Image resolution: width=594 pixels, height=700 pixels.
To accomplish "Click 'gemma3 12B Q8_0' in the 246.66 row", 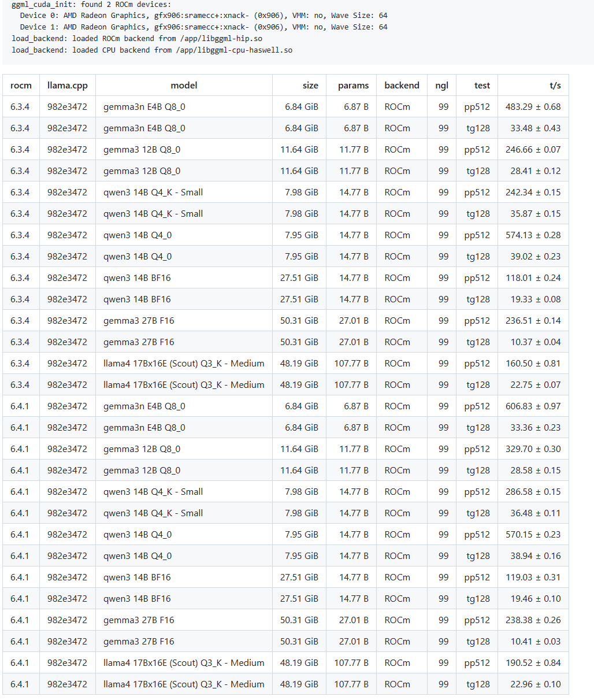I will [142, 150].
